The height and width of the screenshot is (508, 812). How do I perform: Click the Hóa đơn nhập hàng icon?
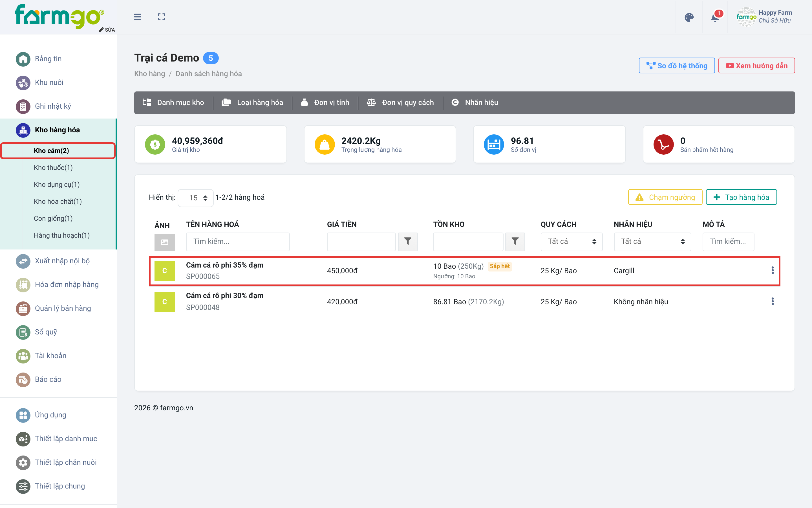23,284
